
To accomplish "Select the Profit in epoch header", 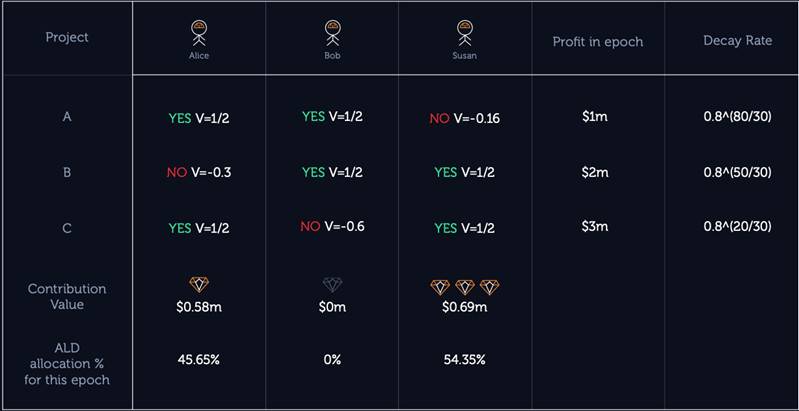I will [598, 42].
